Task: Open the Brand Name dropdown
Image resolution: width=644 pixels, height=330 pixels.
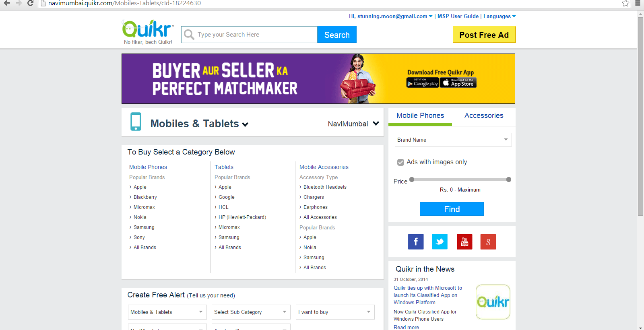Action: (x=453, y=140)
